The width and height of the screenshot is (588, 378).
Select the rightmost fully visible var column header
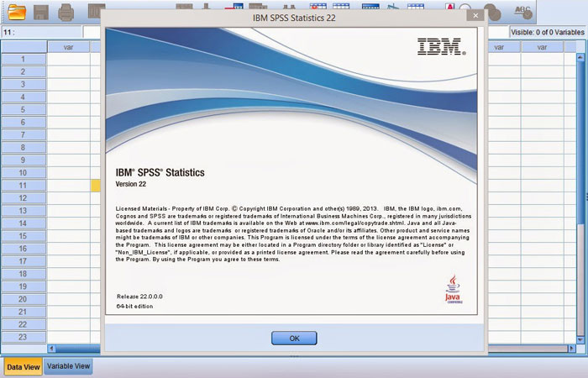[542, 47]
